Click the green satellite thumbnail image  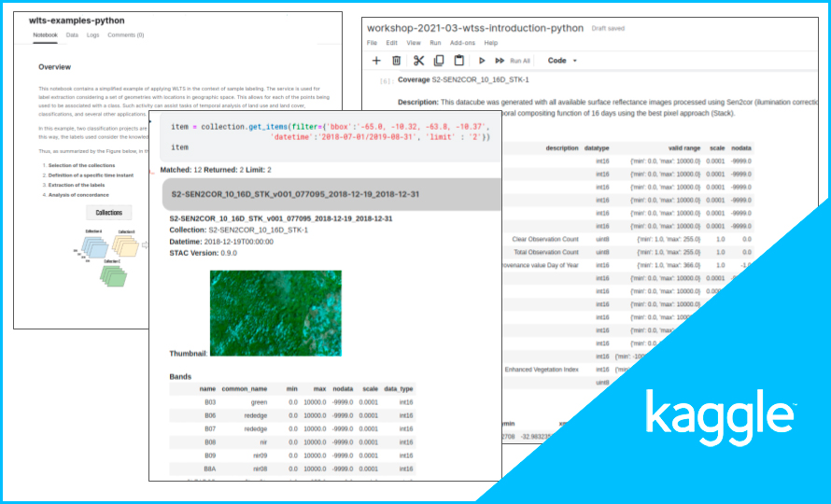(275, 314)
